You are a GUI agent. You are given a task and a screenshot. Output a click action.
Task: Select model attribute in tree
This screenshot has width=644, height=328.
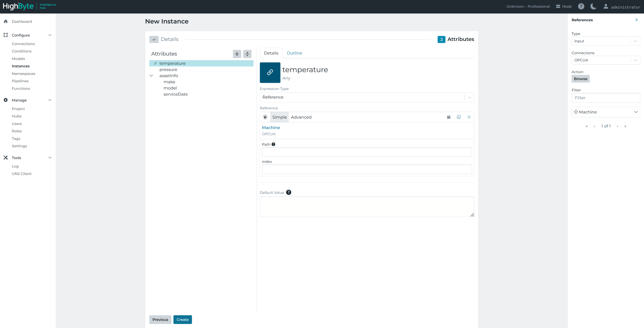(170, 88)
